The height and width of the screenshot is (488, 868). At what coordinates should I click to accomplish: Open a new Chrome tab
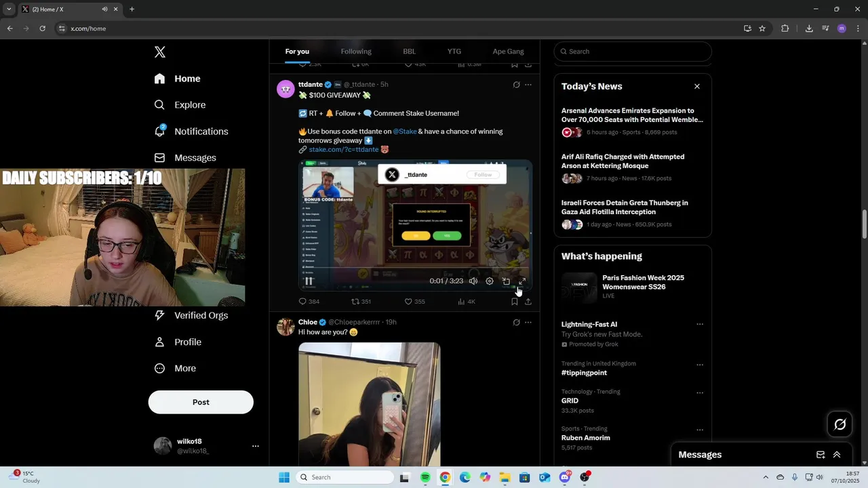coord(132,9)
